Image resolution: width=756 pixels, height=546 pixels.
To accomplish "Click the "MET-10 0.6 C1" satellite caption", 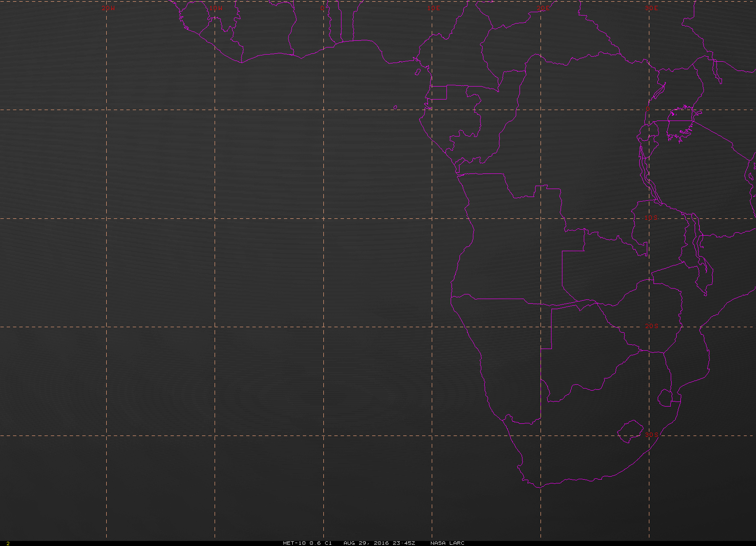I will 307,543.
